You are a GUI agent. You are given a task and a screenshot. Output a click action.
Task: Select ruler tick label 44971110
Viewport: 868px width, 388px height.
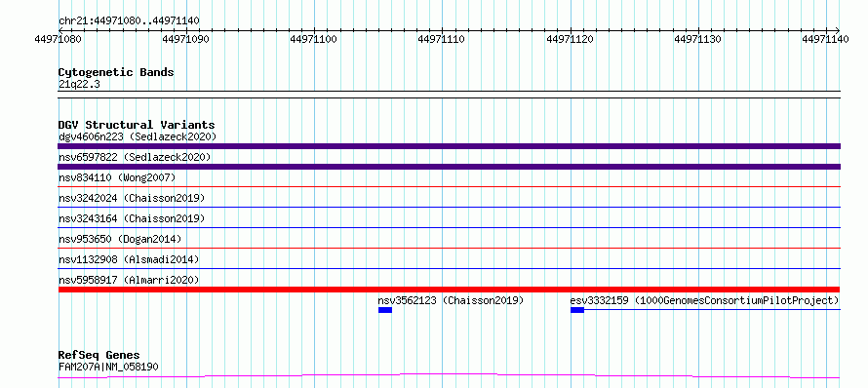coord(442,39)
